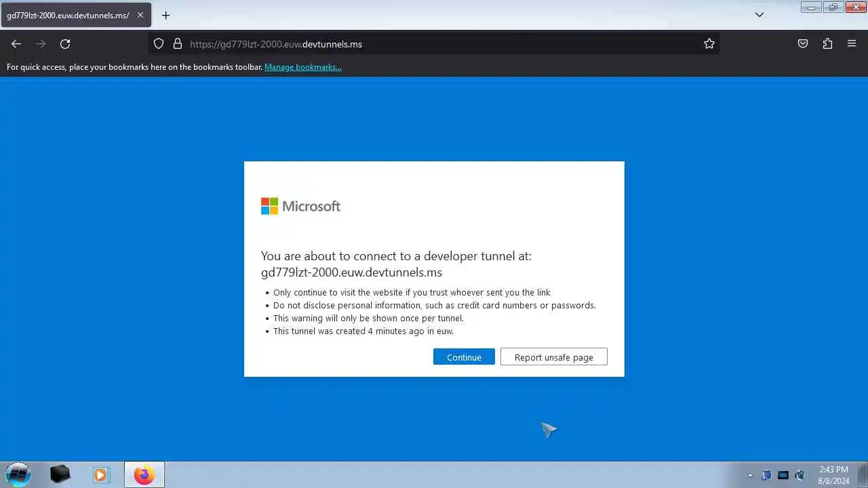
Task: Go back using the browser back arrow
Action: pos(16,44)
